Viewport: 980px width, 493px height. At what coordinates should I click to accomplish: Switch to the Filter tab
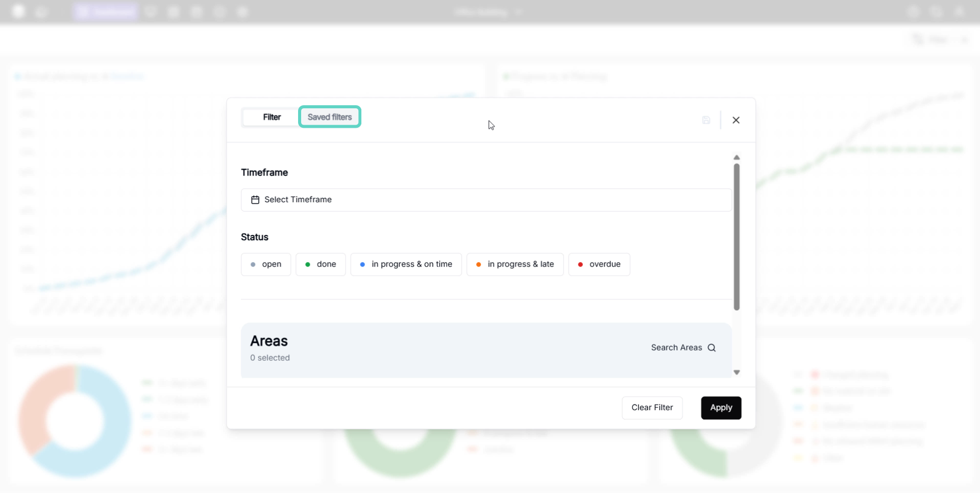272,117
